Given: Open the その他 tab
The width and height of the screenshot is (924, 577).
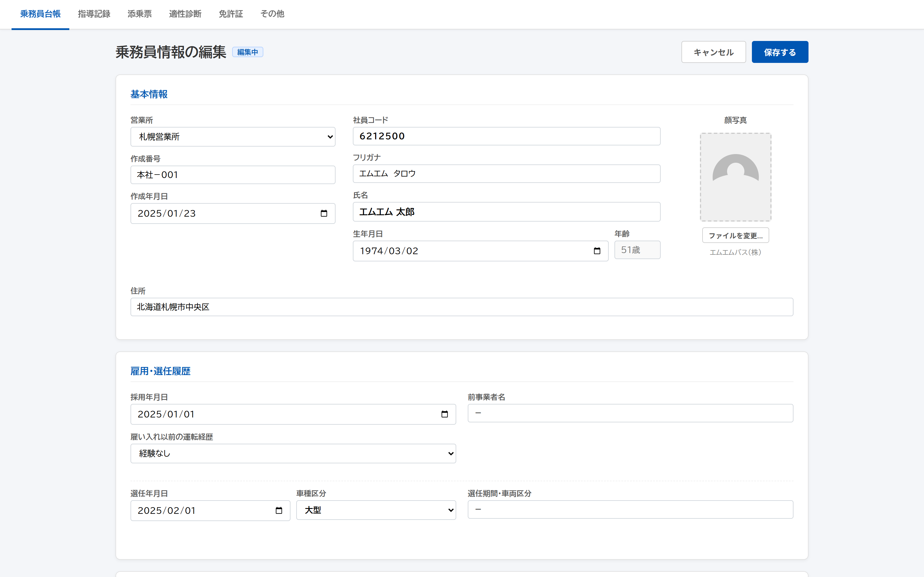Looking at the screenshot, I should (272, 14).
